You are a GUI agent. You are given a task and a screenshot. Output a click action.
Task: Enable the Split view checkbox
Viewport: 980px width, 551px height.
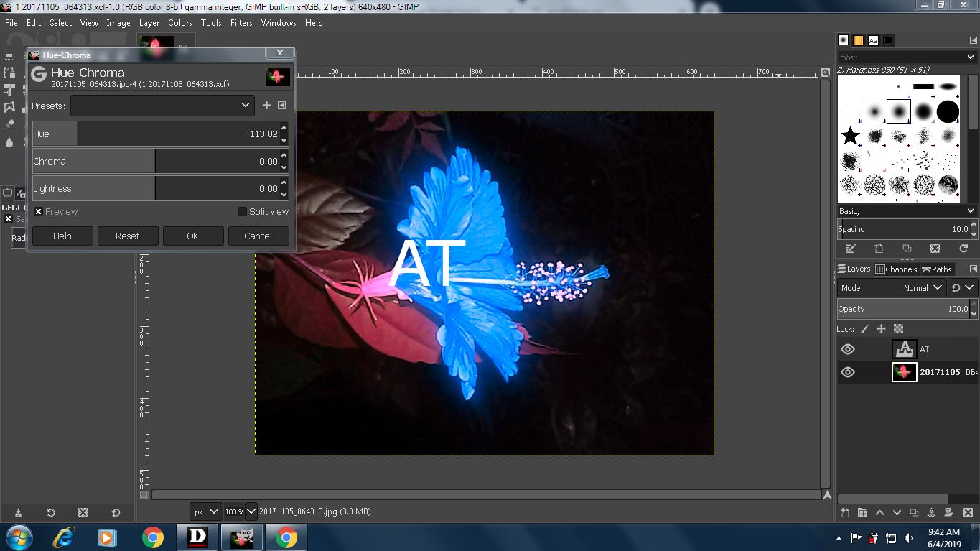[242, 212]
